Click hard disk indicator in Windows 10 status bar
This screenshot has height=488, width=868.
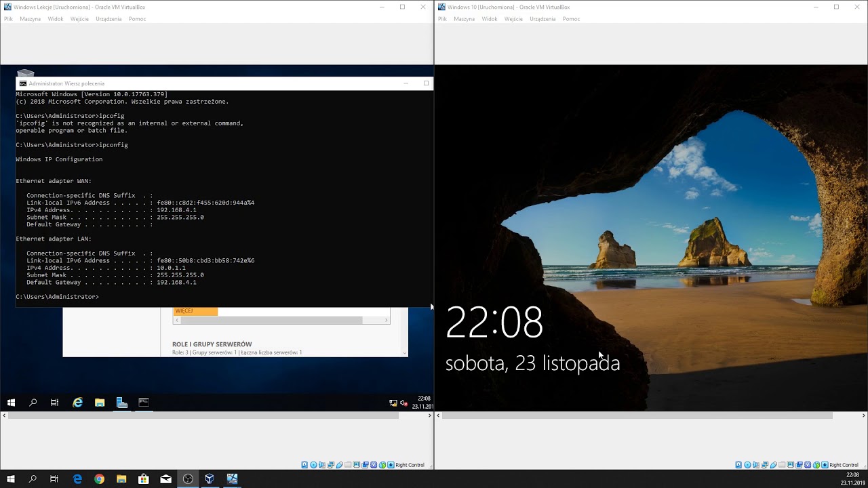pos(738,465)
